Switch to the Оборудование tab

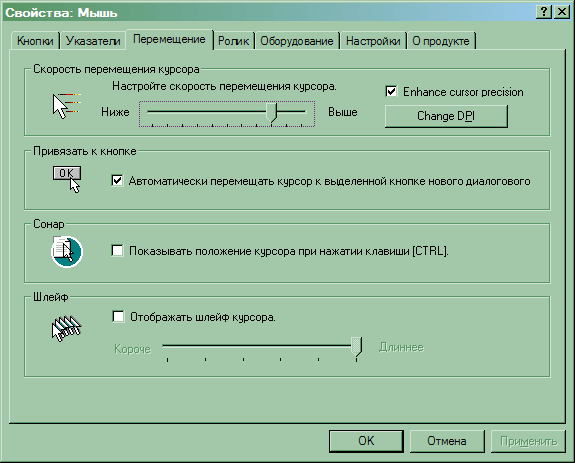pos(297,41)
